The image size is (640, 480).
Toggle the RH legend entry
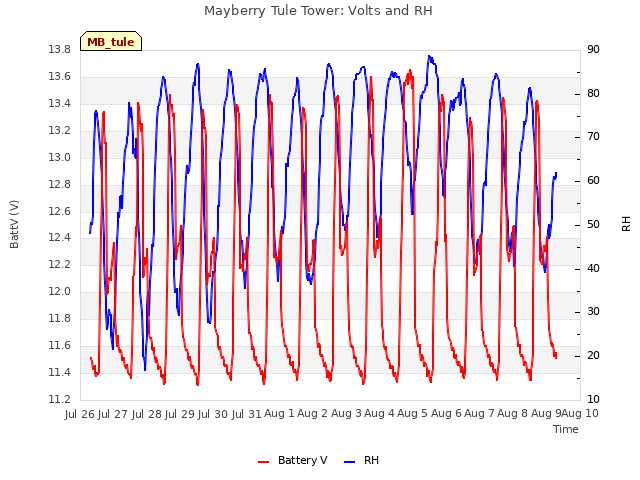[x=362, y=460]
